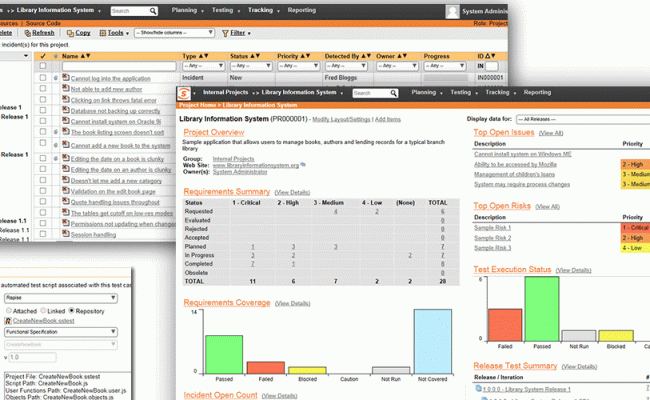The height and width of the screenshot is (400, 650).
Task: Click the search magnifier in back window
Action: coord(153,11)
